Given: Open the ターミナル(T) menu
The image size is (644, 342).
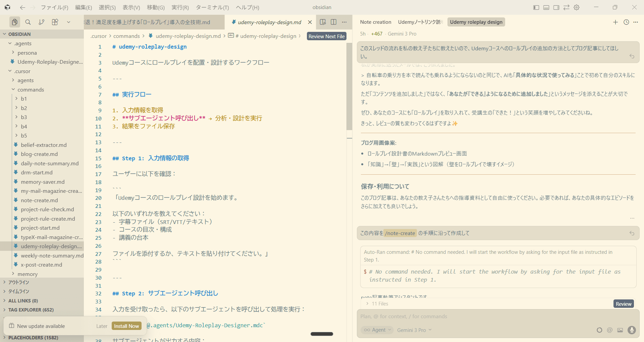Looking at the screenshot, I should coord(212,7).
